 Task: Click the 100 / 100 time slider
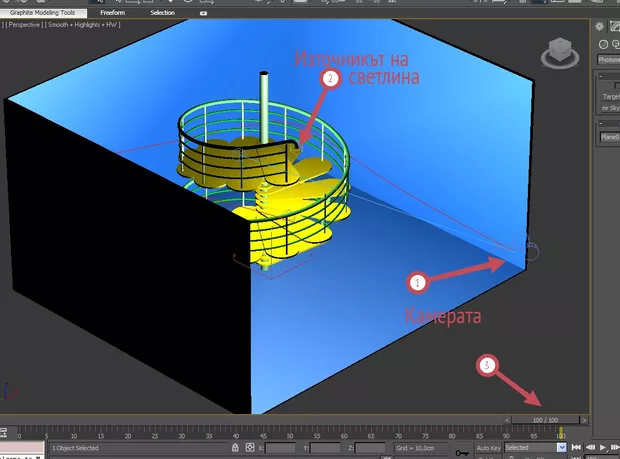coord(545,420)
